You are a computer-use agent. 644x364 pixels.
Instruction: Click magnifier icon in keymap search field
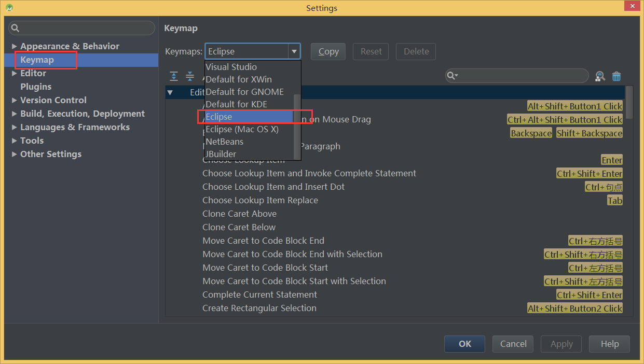pyautogui.click(x=452, y=76)
